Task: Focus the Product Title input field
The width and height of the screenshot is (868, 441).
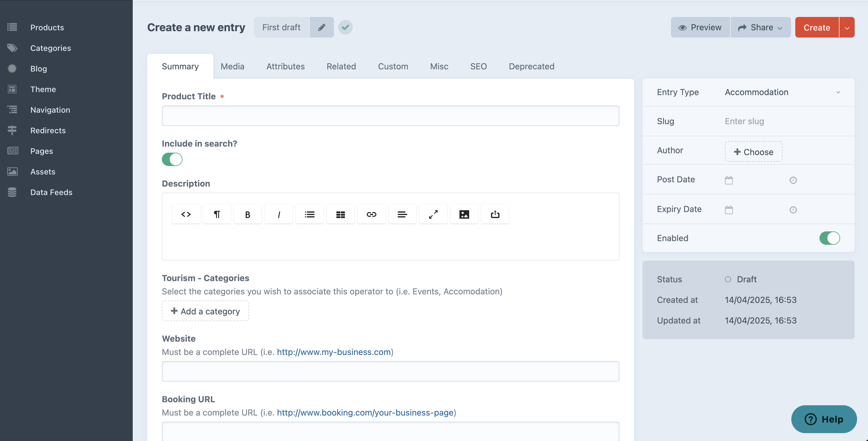Action: [x=391, y=116]
